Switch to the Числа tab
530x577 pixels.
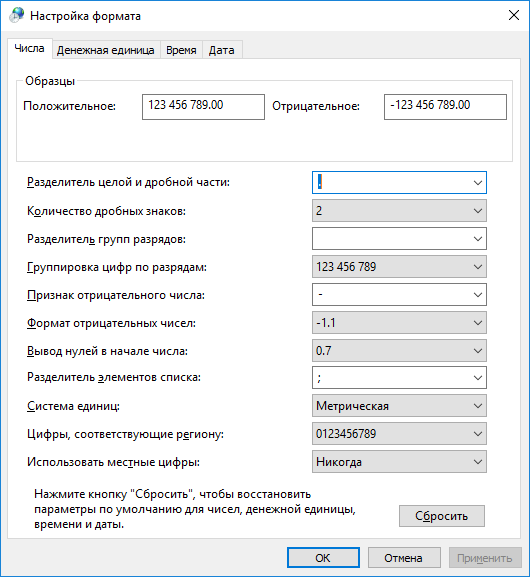point(29,49)
